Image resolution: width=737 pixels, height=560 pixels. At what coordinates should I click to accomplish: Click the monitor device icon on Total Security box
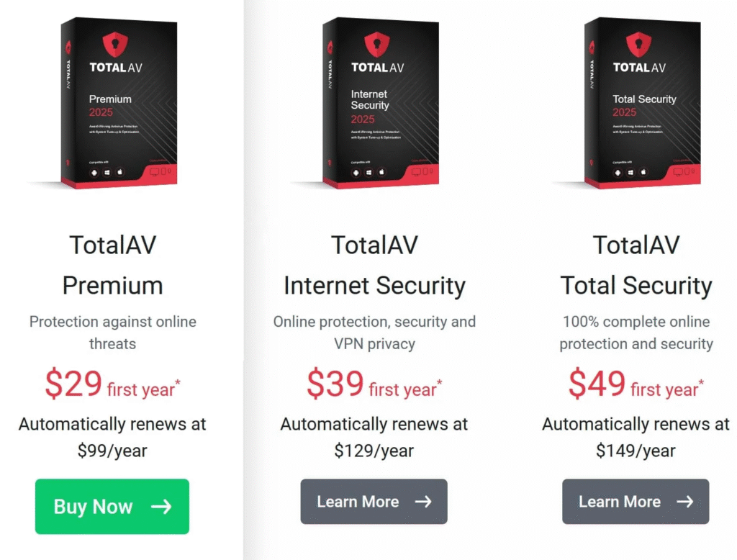click(678, 171)
